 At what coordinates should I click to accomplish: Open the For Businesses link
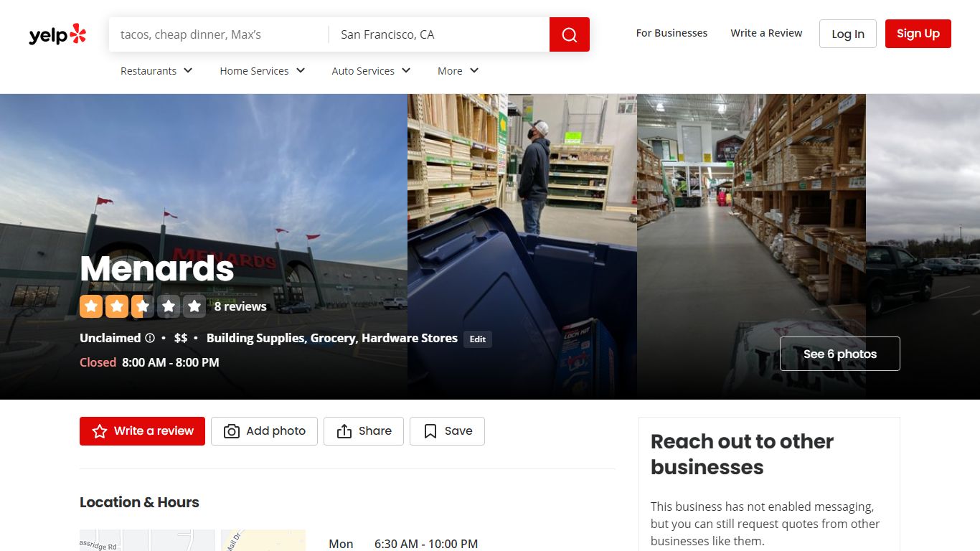(x=672, y=33)
